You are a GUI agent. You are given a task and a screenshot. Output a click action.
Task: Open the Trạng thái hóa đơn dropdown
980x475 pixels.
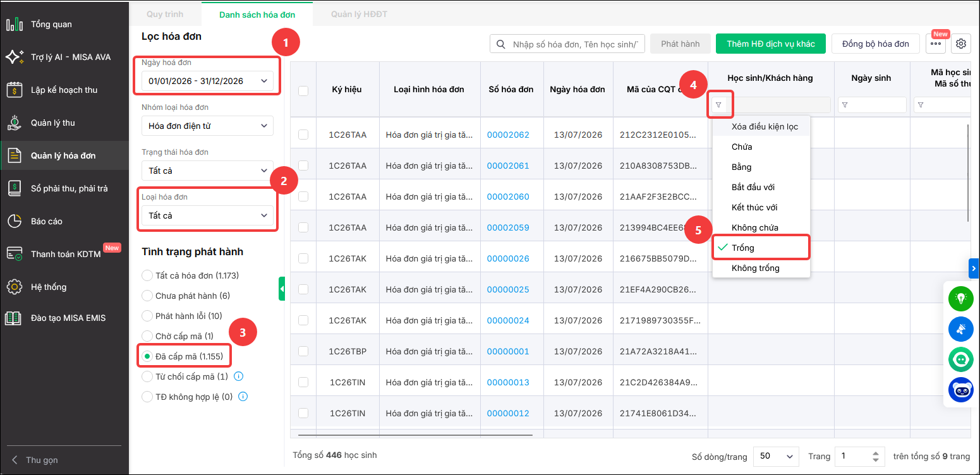[207, 171]
